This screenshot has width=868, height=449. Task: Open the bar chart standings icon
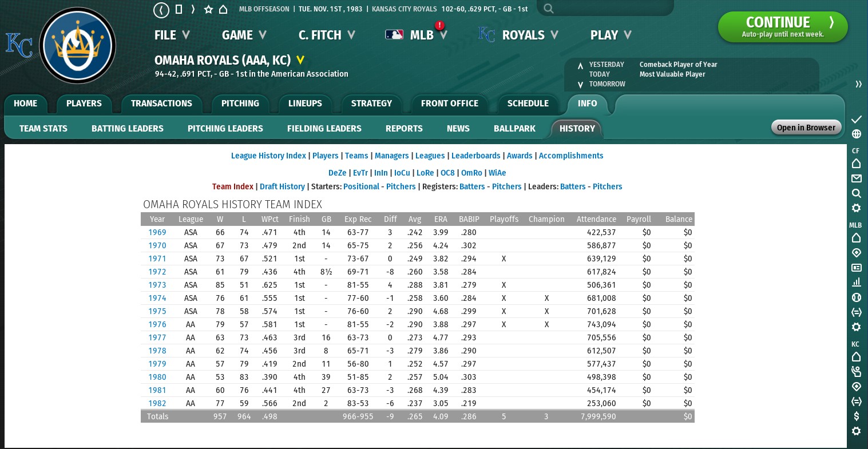point(856,283)
